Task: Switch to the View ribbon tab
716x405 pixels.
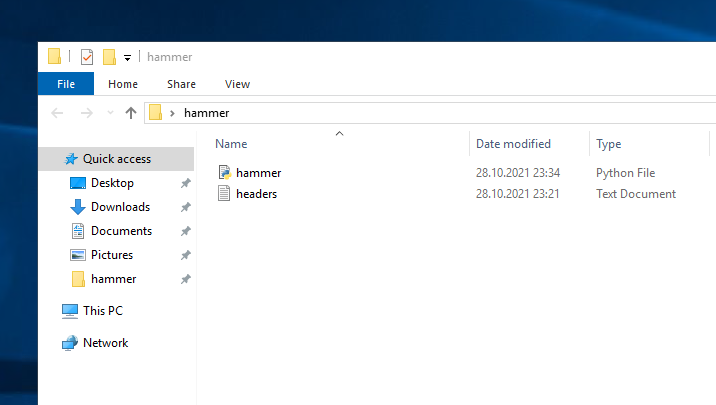Action: click(x=237, y=84)
